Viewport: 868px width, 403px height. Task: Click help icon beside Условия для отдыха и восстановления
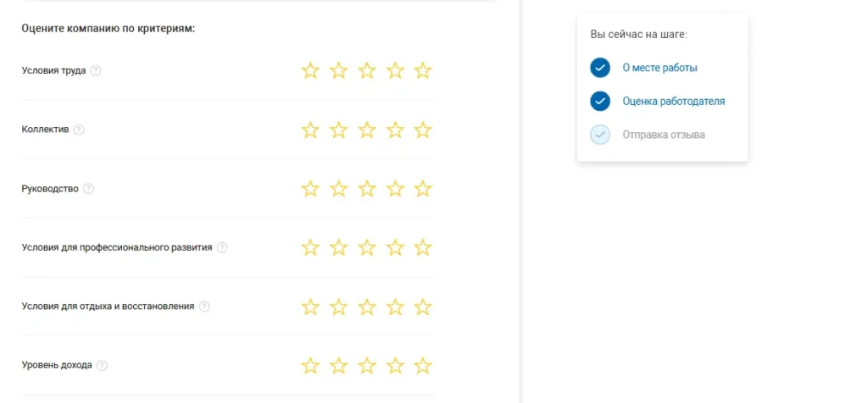pyautogui.click(x=204, y=306)
